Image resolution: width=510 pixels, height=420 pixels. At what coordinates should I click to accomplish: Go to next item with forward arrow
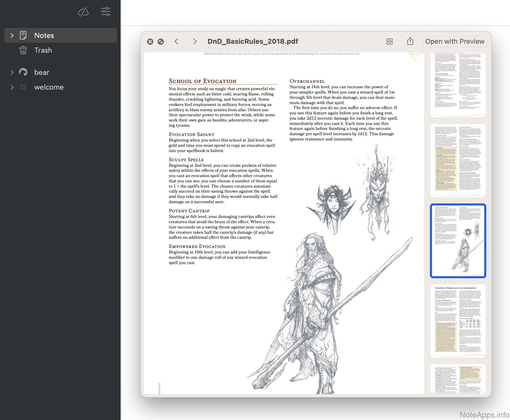195,41
